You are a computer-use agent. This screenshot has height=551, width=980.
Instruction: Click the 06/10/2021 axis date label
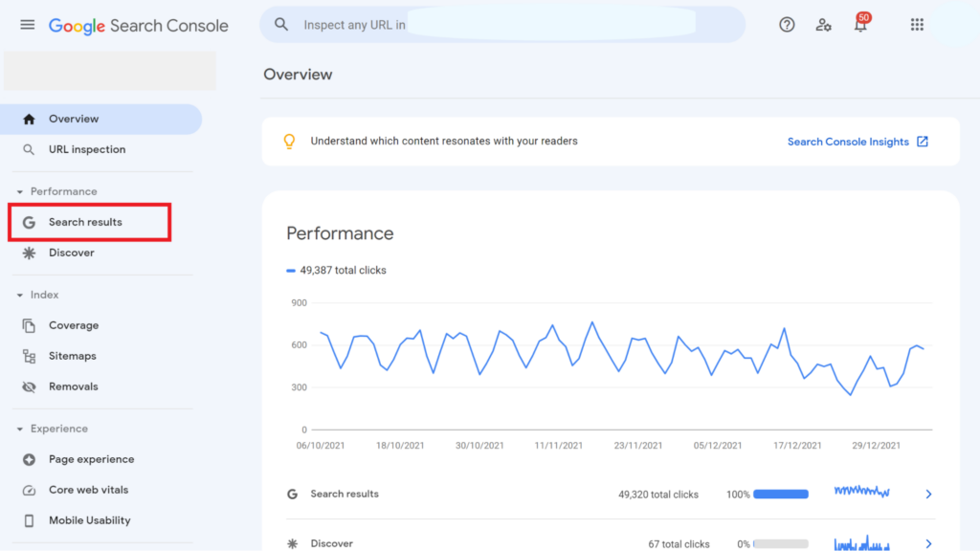(321, 446)
